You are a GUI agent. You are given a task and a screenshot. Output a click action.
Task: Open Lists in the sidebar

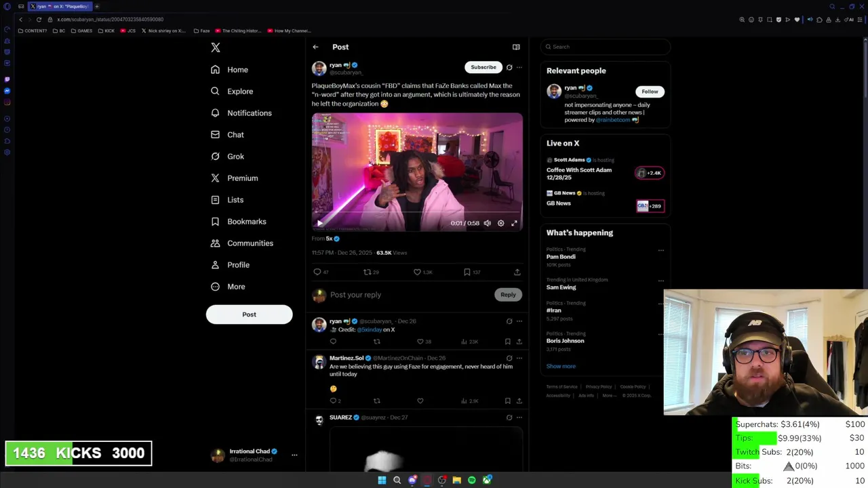pyautogui.click(x=226, y=200)
